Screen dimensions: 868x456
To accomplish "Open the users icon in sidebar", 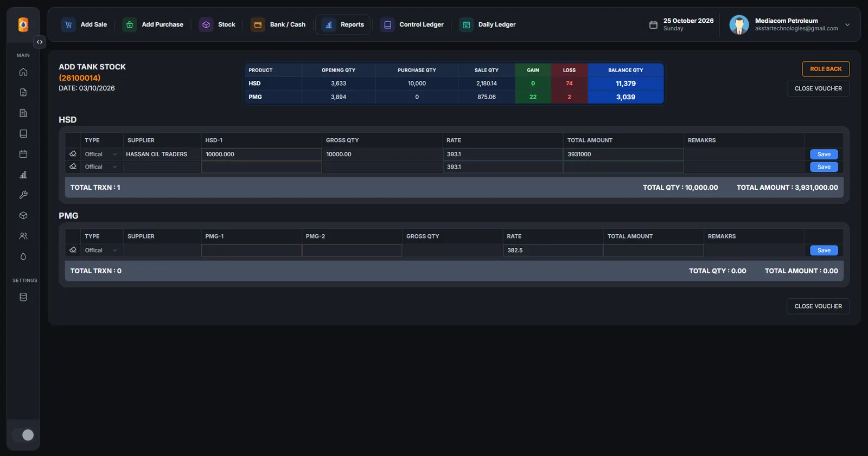I will click(23, 236).
